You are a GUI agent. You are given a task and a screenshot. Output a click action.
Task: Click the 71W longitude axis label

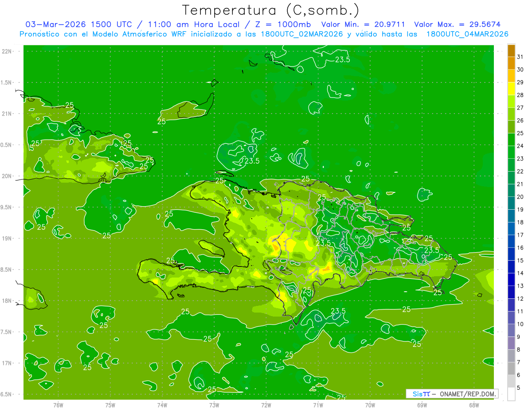click(318, 405)
